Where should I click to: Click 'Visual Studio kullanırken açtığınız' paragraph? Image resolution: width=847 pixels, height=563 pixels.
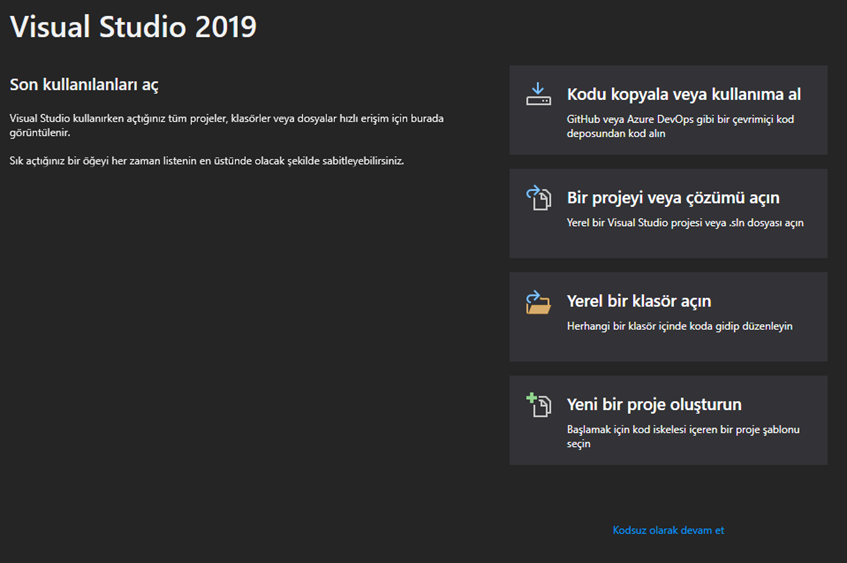pyautogui.click(x=227, y=125)
